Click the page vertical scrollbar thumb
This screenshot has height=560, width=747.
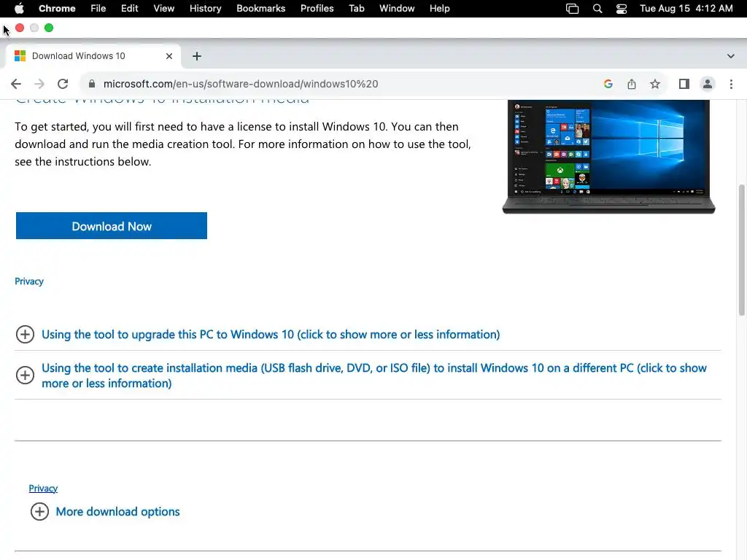tap(741, 250)
